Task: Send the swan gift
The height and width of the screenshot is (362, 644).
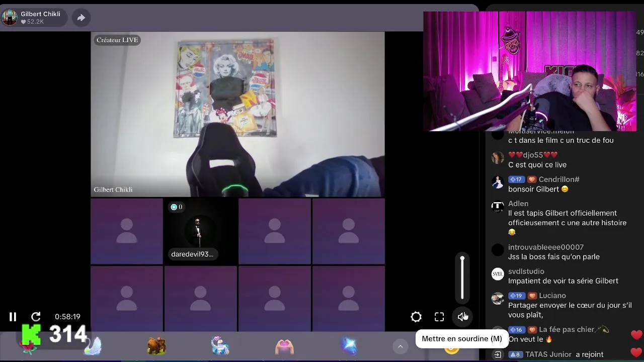Action: tap(93, 346)
